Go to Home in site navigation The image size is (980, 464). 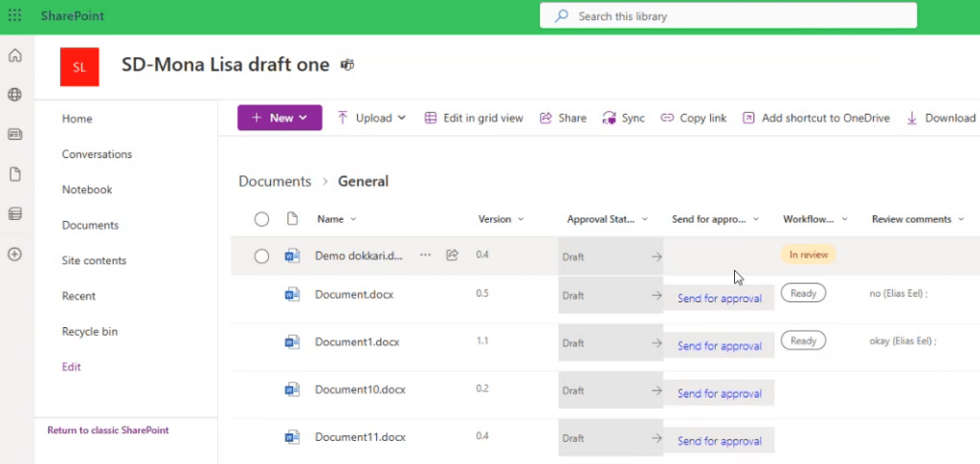point(77,119)
